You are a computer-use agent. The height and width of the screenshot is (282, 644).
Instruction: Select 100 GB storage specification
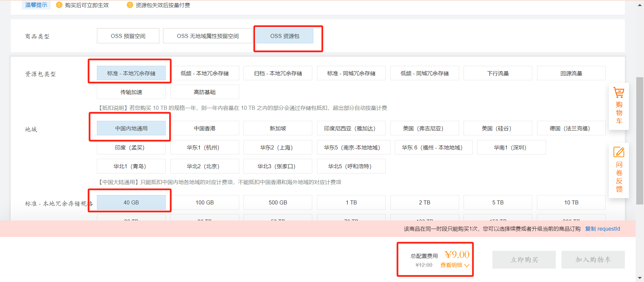click(x=205, y=202)
